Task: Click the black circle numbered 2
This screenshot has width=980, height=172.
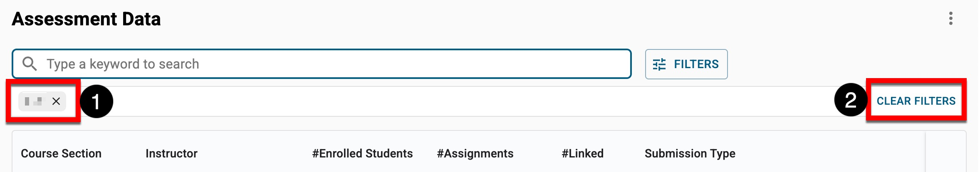Action: 851,100
